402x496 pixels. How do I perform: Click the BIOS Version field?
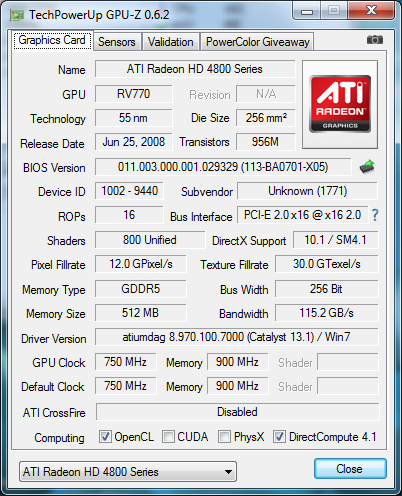point(223,167)
